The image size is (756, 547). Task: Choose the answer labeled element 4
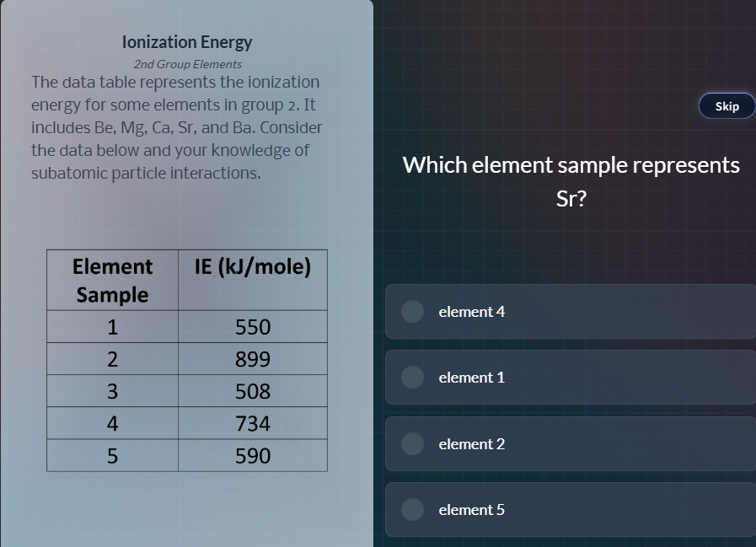570,311
